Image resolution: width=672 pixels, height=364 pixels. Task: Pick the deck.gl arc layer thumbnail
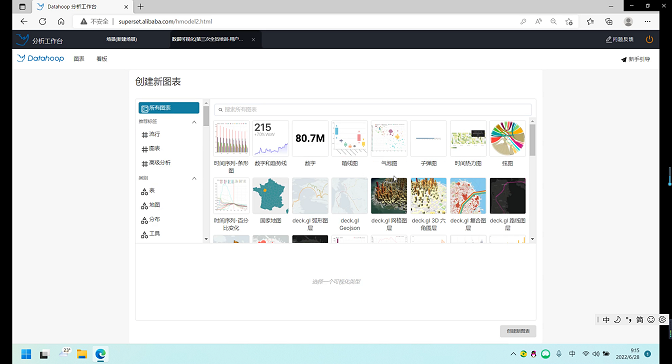[x=310, y=196]
